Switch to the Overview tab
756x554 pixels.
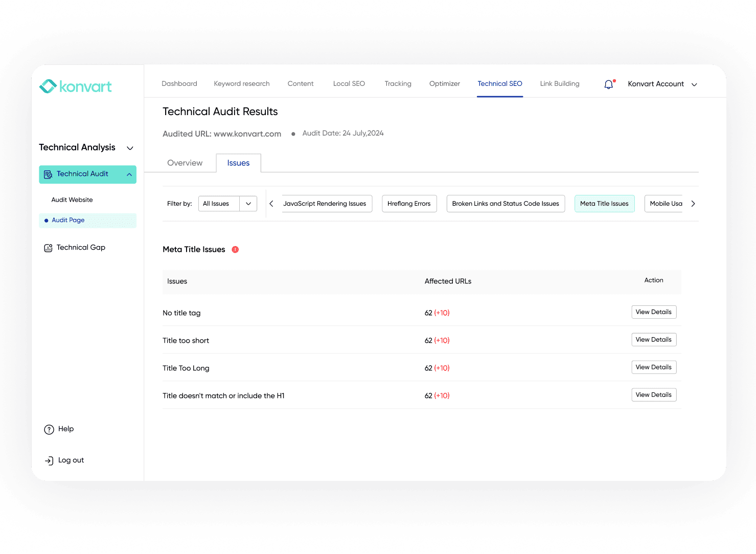[x=185, y=163]
